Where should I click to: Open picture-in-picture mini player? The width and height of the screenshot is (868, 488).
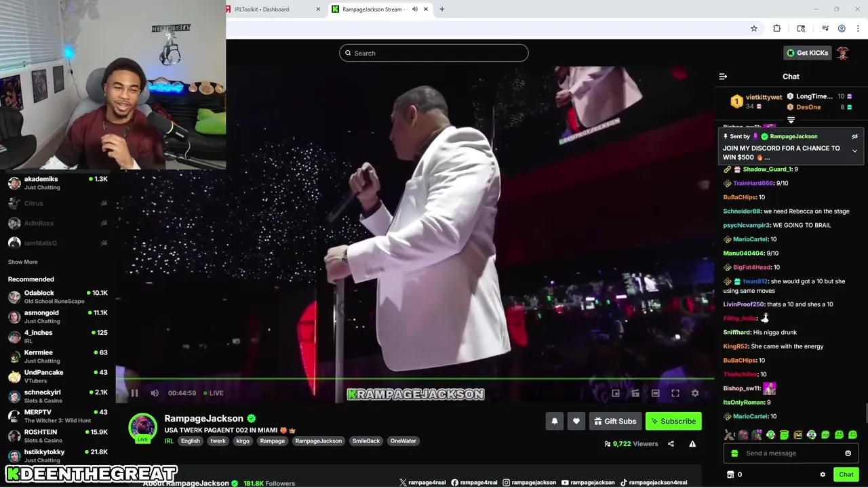pyautogui.click(x=616, y=393)
